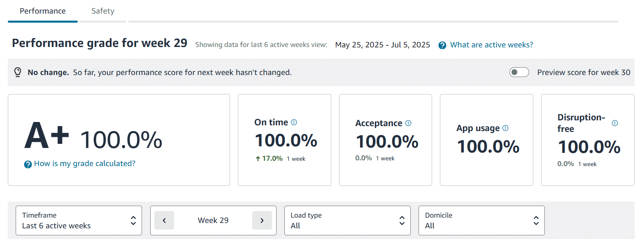Screen dimensions: 644x244
Task: Toggle Preview score for week 30
Action: click(519, 73)
